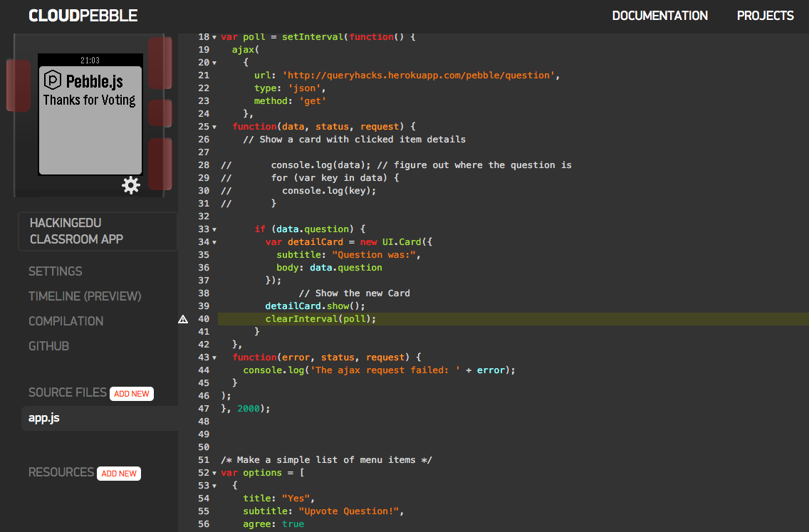This screenshot has width=809, height=532.
Task: Collapse code fold at line 18
Action: click(x=214, y=37)
